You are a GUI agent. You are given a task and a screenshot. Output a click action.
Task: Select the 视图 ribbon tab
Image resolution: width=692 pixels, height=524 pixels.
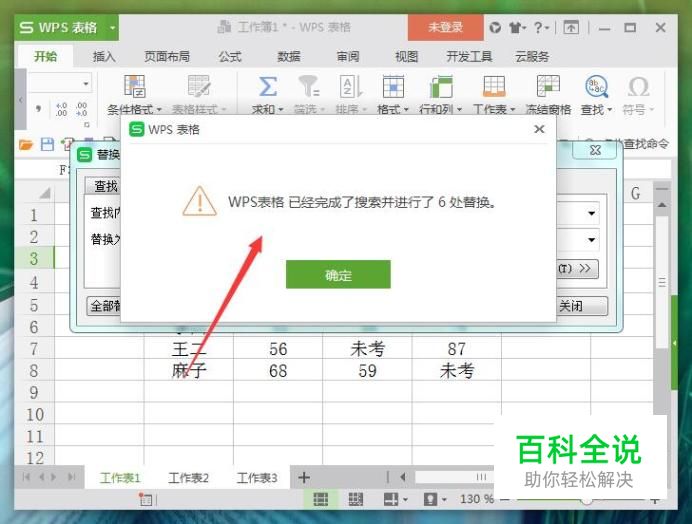[x=406, y=57]
